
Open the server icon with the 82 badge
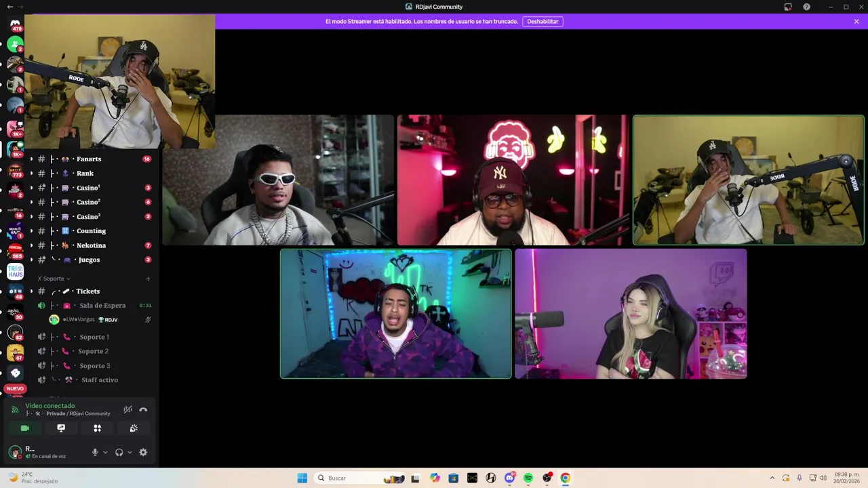15,333
